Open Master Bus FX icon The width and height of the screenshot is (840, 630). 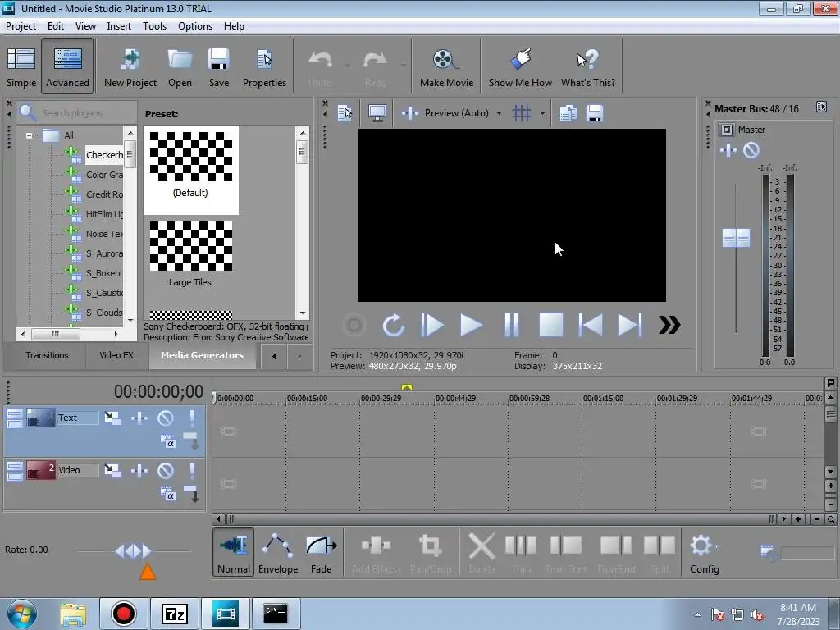pos(728,151)
